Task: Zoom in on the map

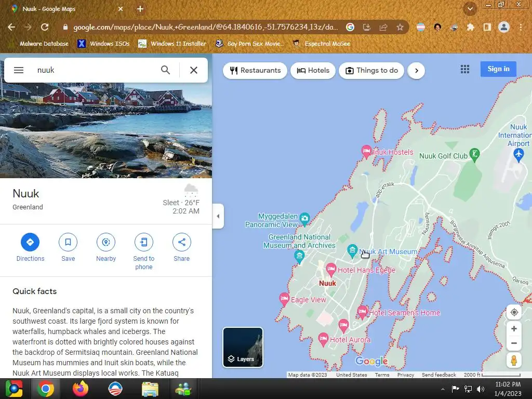Action: [x=514, y=328]
